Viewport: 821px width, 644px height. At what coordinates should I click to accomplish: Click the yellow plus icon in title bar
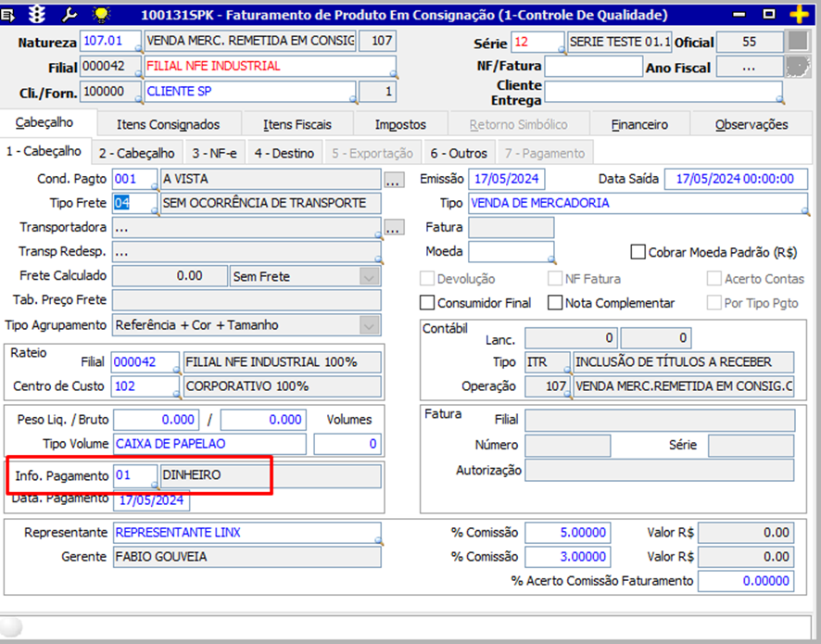[798, 14]
